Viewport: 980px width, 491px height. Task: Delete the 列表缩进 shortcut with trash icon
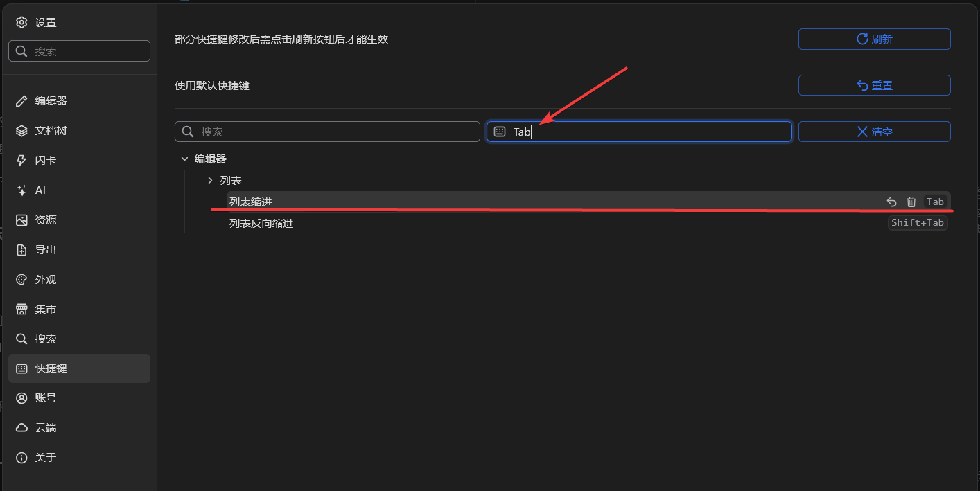click(911, 202)
